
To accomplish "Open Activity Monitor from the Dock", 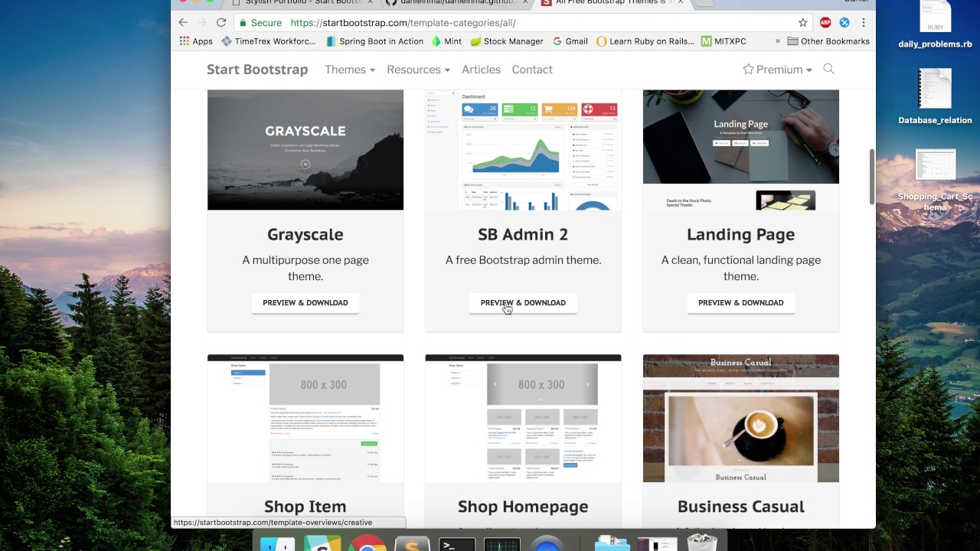I will (x=502, y=543).
